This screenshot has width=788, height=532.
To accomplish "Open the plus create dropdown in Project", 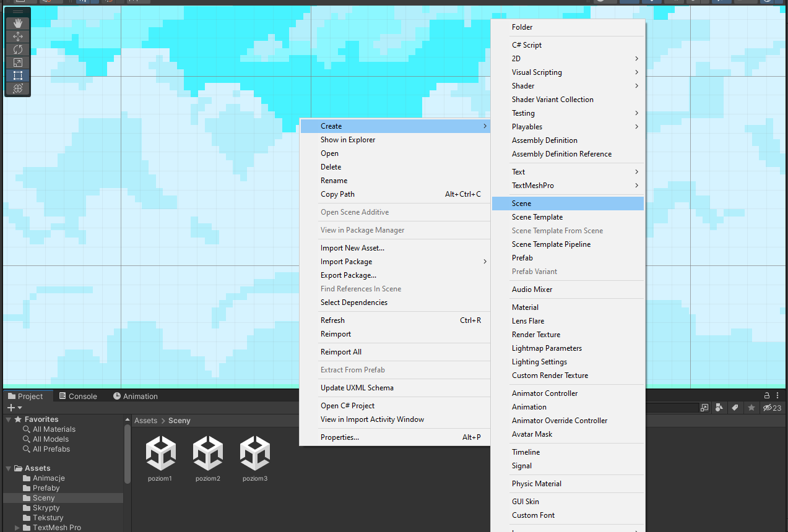I will tap(14, 408).
